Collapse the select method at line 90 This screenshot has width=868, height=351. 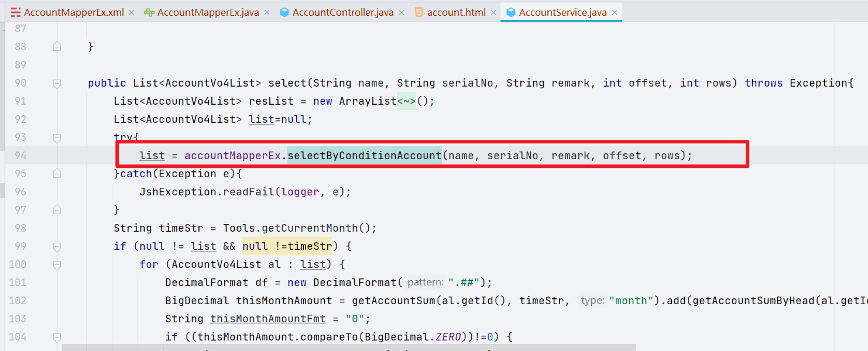coord(57,82)
